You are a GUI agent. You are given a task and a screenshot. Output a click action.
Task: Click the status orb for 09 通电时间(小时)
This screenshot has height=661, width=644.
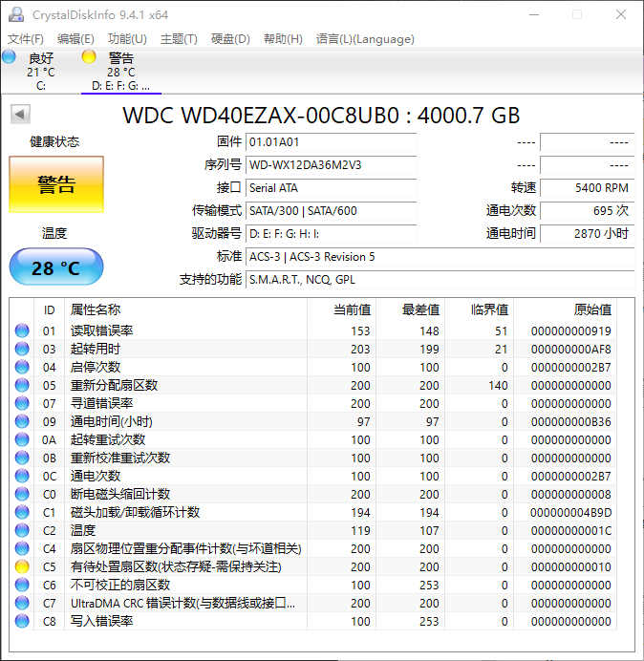22,421
